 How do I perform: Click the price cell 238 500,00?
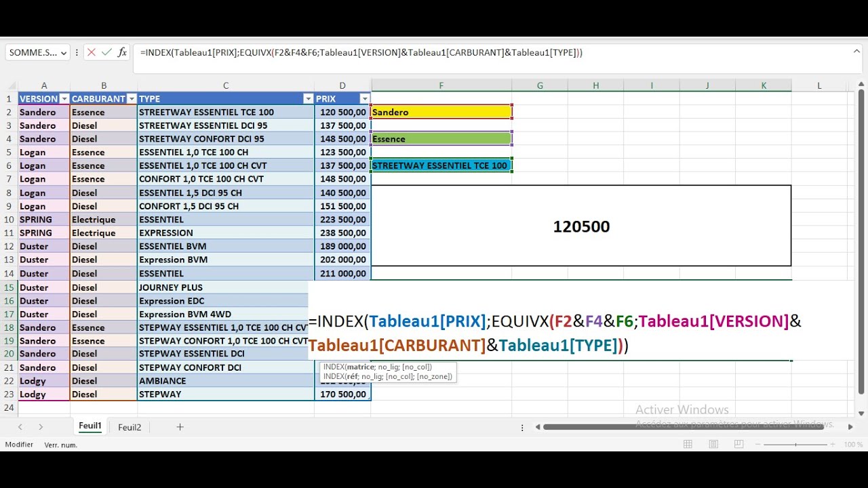tap(342, 233)
